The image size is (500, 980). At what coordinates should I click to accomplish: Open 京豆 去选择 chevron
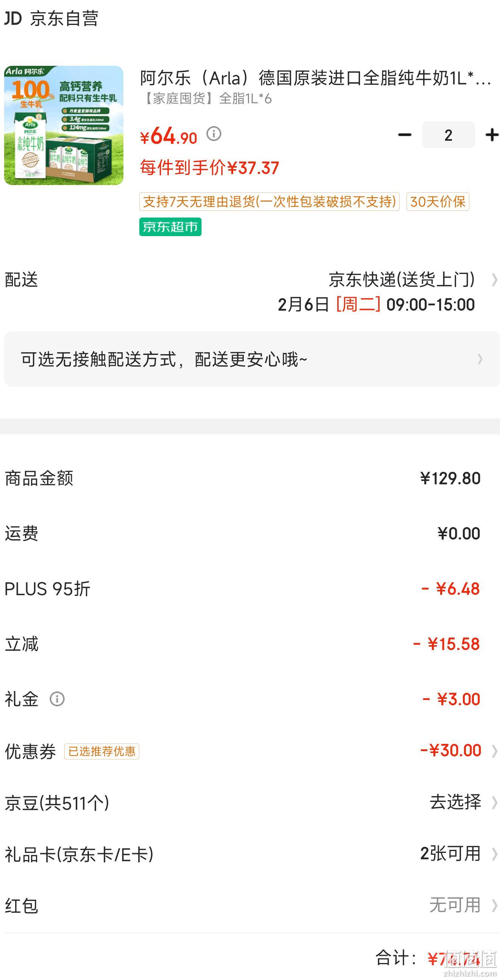point(494,802)
